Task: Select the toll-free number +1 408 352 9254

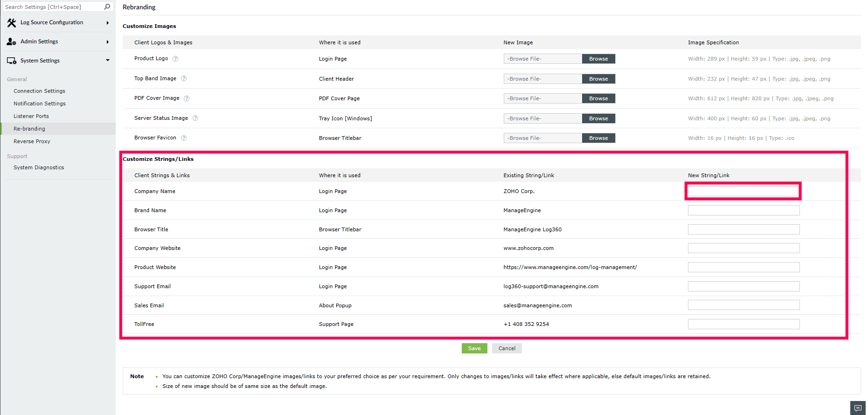Action: [x=526, y=324]
